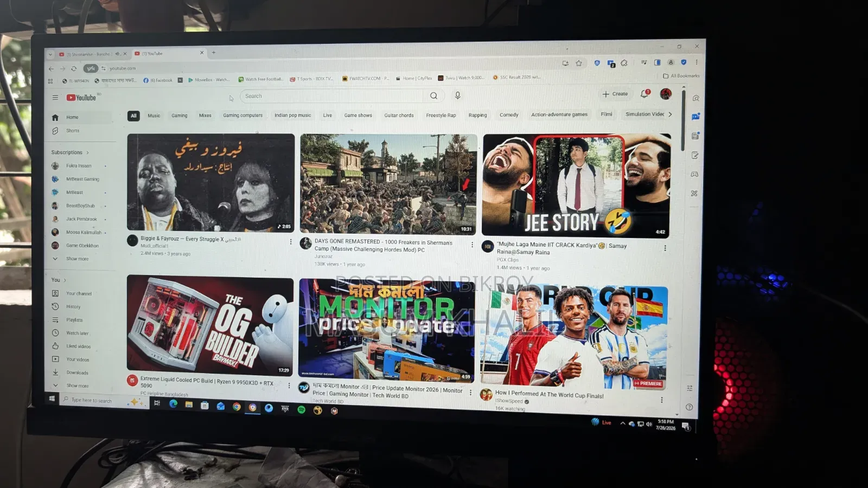Open the media controls toolbar icon
868x488 pixels.
click(x=644, y=62)
